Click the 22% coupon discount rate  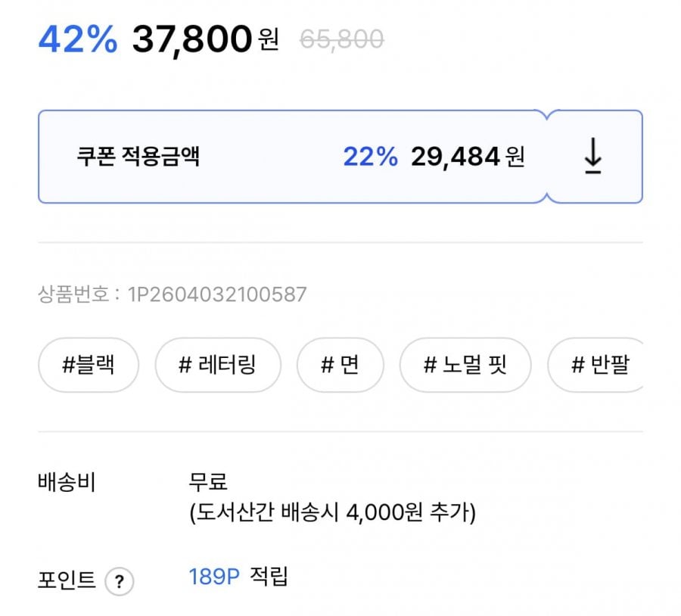[370, 157]
